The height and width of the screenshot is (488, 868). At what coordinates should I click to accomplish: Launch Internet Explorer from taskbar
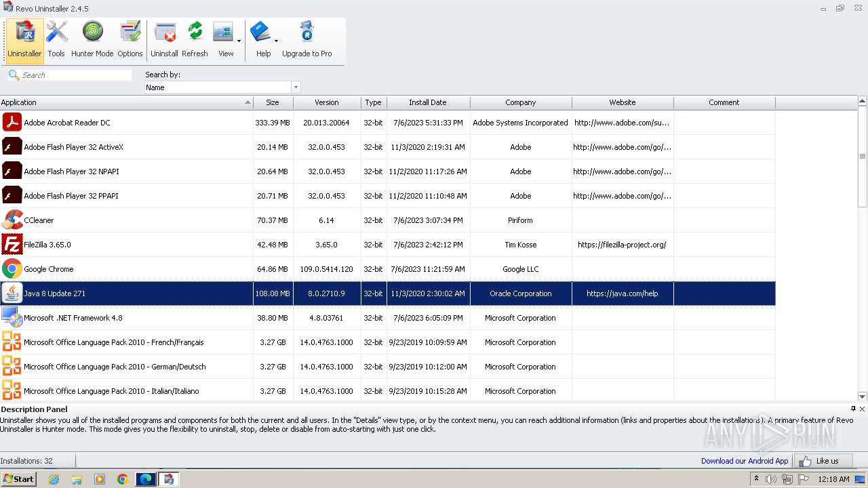coord(54,479)
